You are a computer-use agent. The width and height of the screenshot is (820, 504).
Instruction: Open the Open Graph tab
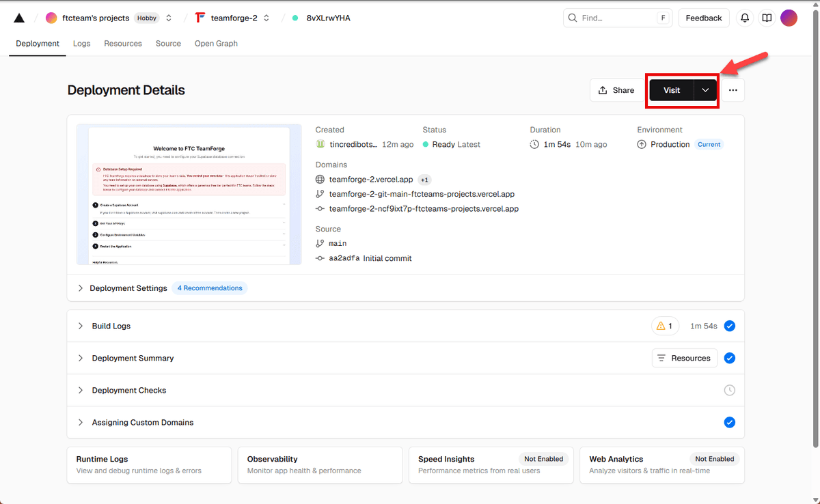[216, 43]
